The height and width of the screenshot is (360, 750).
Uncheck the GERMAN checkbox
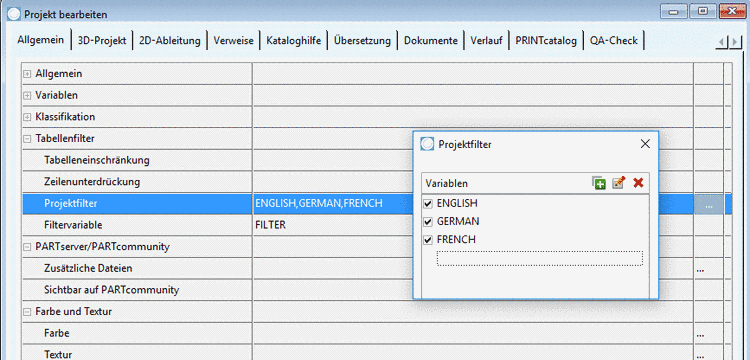click(428, 222)
